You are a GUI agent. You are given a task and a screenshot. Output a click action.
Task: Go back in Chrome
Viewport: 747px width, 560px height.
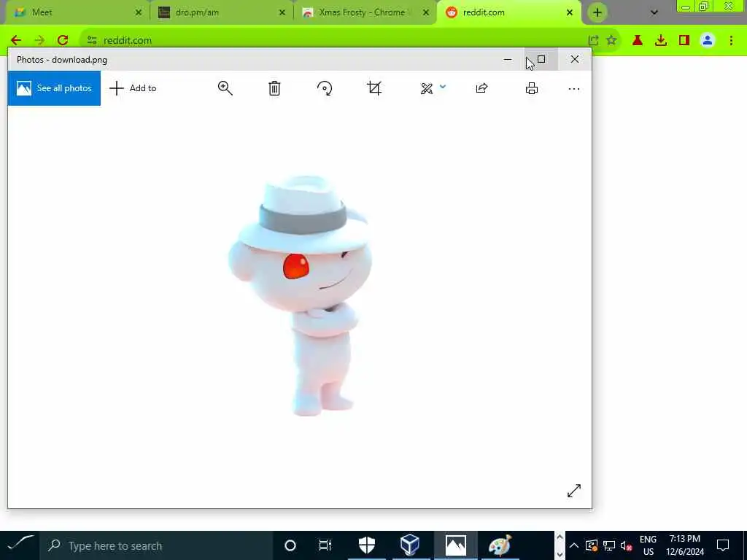point(16,40)
